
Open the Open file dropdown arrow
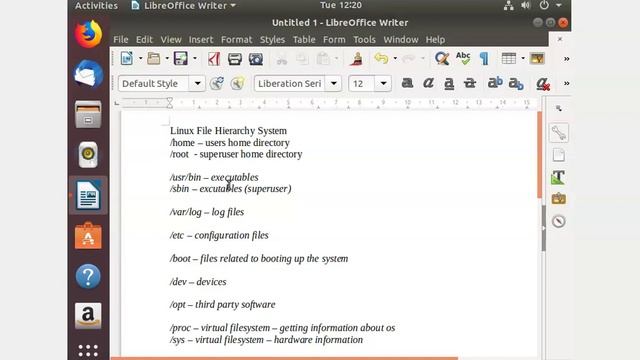pyautogui.click(x=167, y=59)
